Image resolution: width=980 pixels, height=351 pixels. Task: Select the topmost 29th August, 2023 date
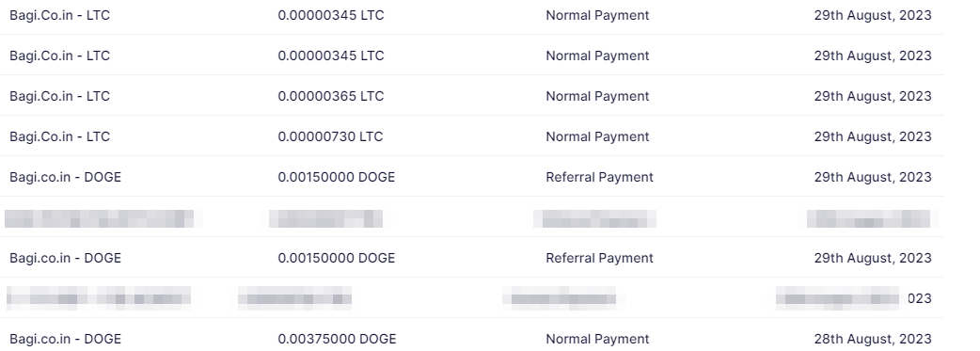(x=873, y=16)
